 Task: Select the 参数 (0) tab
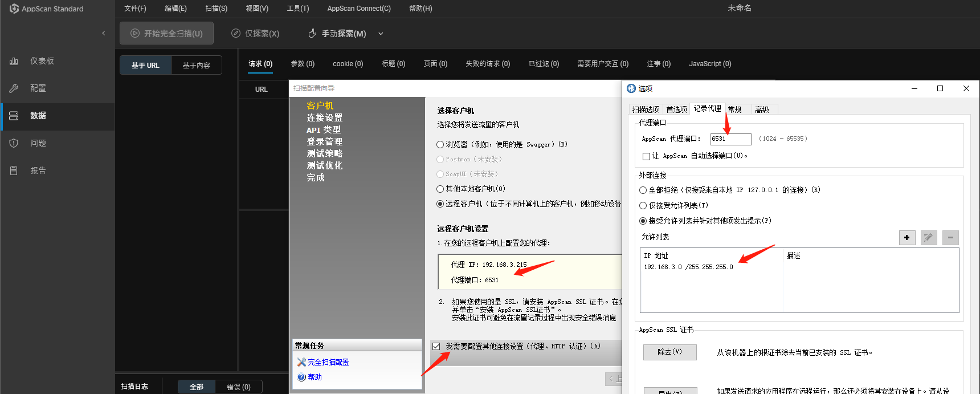[x=303, y=64]
